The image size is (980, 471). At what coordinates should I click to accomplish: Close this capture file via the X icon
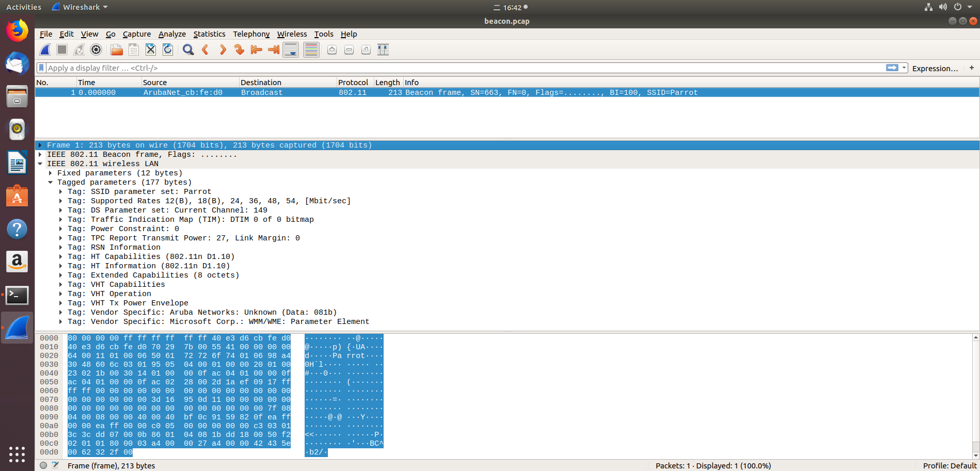tap(151, 50)
